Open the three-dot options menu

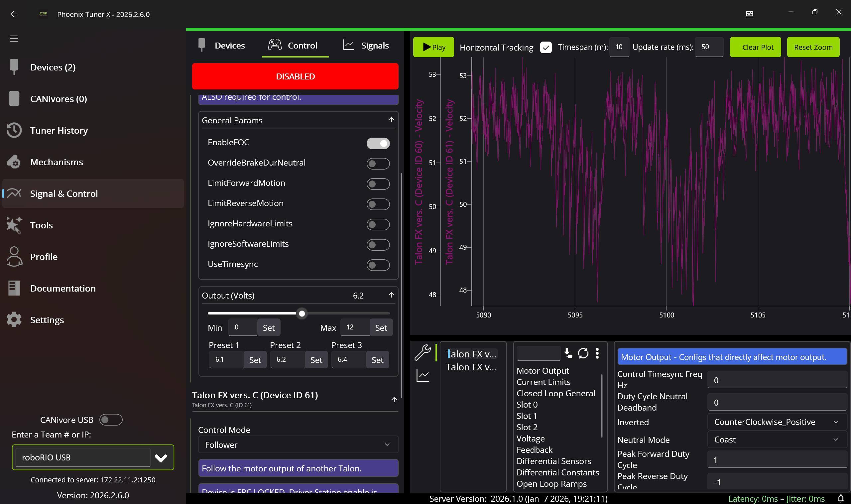(x=597, y=353)
